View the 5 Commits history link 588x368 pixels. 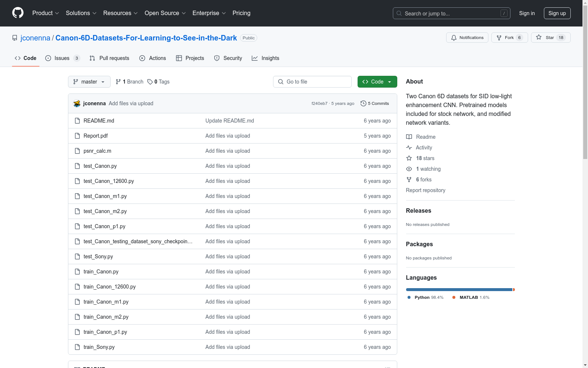pos(375,103)
